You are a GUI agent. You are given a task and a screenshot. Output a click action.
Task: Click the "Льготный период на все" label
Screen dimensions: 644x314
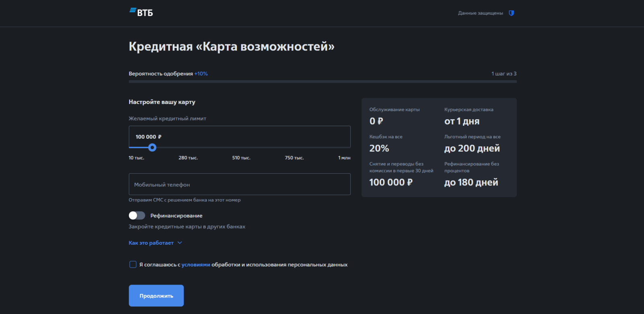[x=472, y=137]
